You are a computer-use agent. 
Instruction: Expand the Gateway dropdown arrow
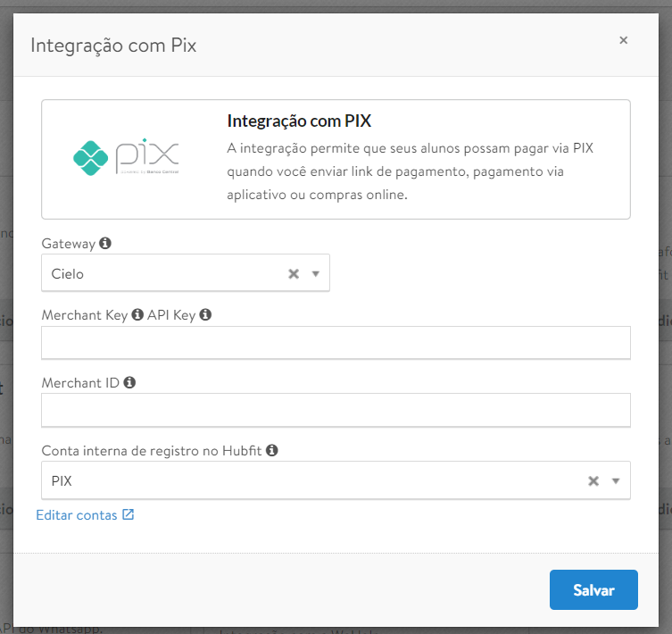[x=315, y=274]
